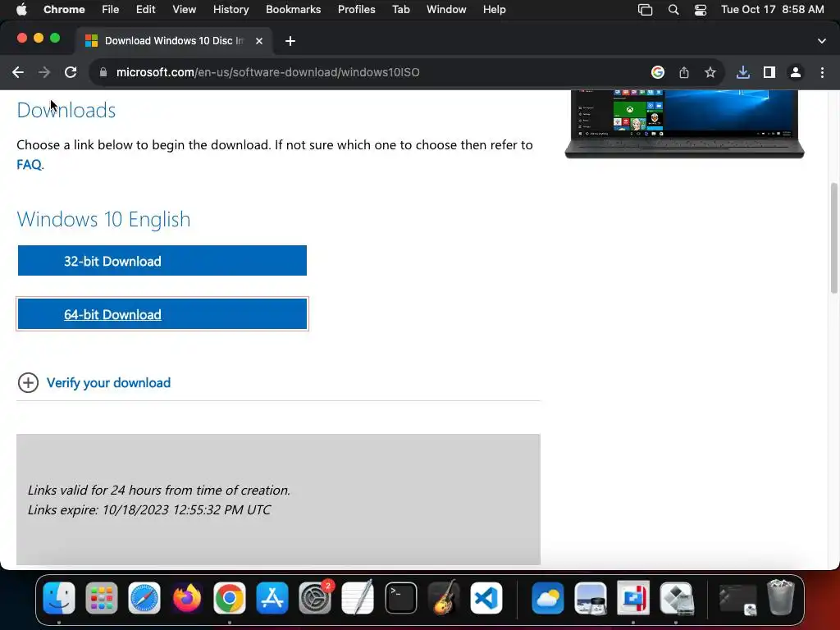Viewport: 840px width, 630px height.
Task: Select the Download Windows 10 Disc Image tab
Action: pyautogui.click(x=174, y=41)
